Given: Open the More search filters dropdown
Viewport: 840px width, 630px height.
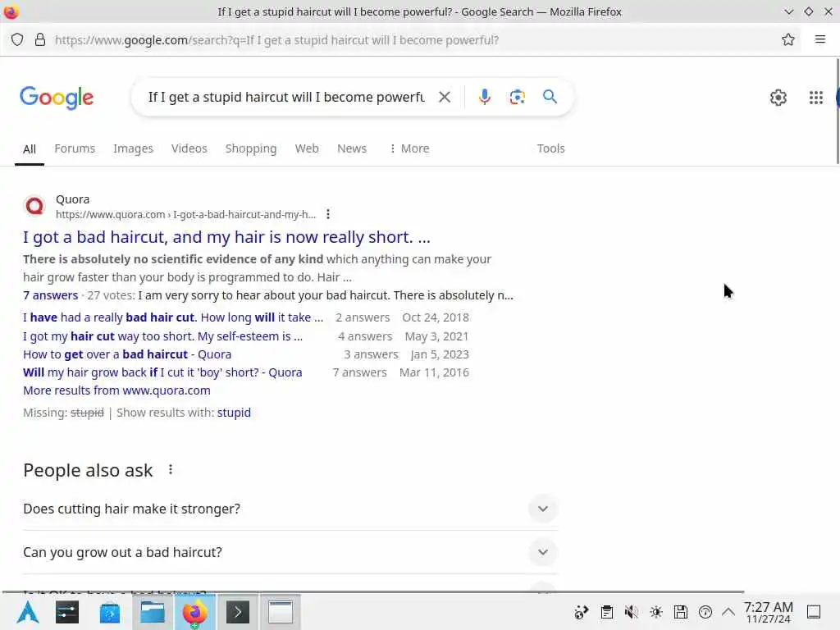Looking at the screenshot, I should [x=409, y=148].
